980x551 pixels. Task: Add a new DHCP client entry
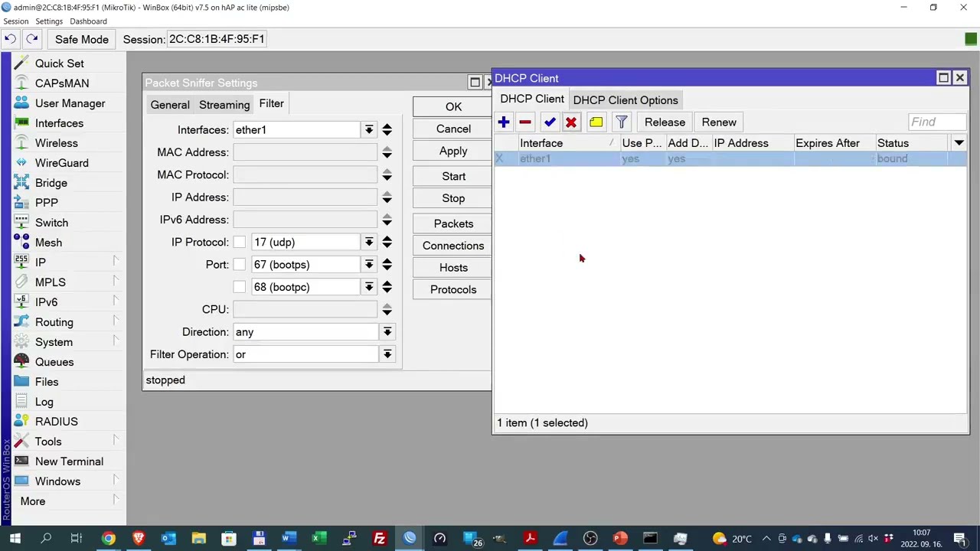(504, 122)
